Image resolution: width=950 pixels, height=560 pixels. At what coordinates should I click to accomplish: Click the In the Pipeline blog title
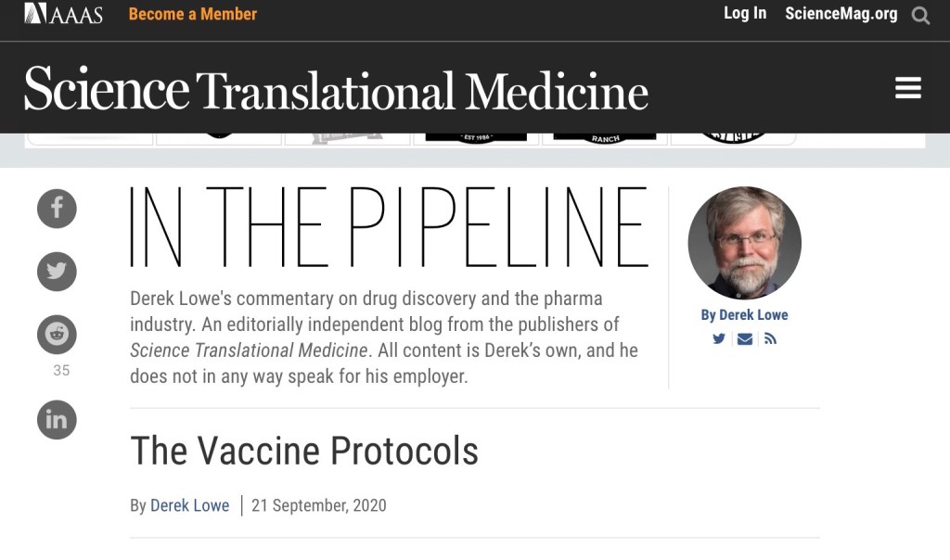[389, 227]
